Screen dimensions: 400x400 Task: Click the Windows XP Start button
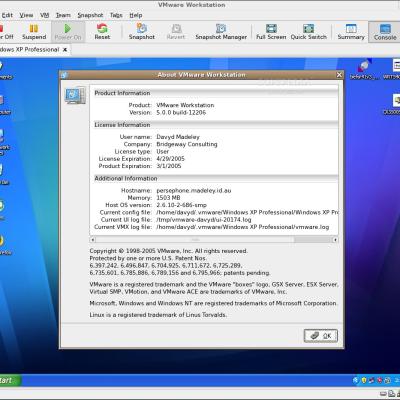click(10, 380)
